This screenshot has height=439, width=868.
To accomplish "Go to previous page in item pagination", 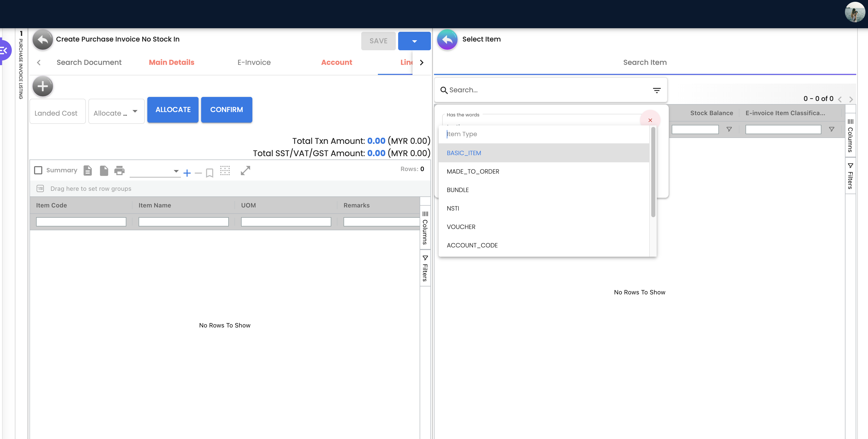I will pos(840,99).
